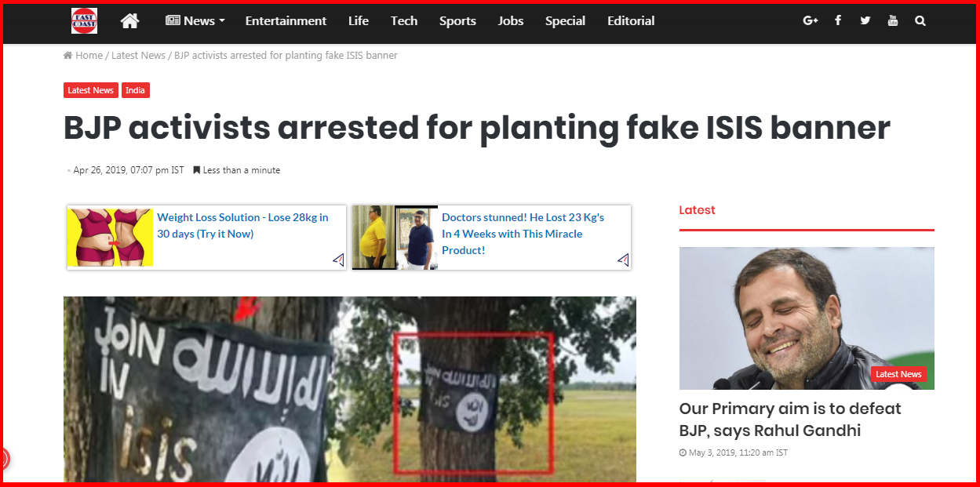Open the Twitter social link
This screenshot has height=487, width=980.
tap(865, 21)
